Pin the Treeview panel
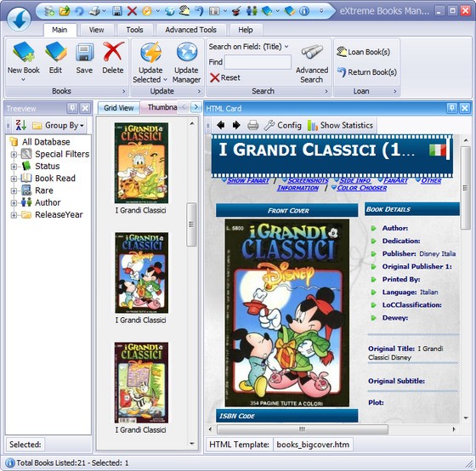Screen dimensions: 476x471 pyautogui.click(x=72, y=108)
